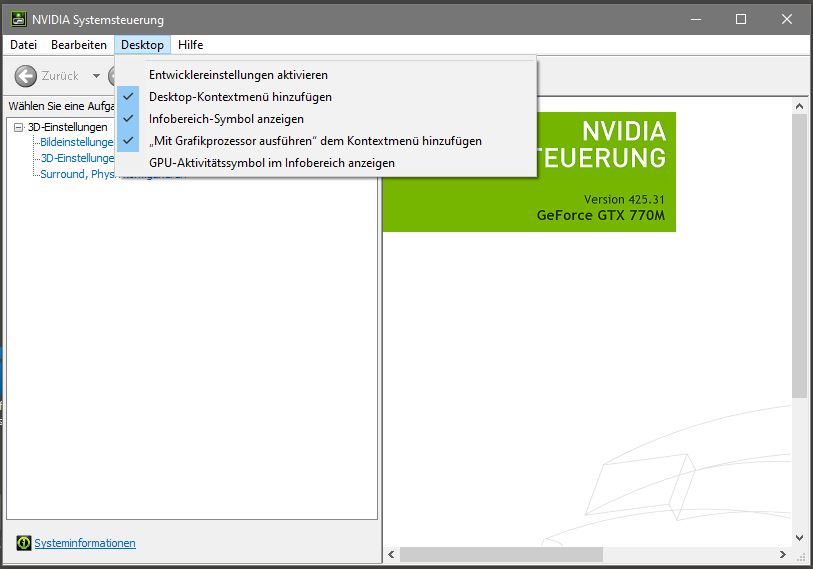Click the horizontal scrollbar left arrow
813x569 pixels.
(x=391, y=554)
